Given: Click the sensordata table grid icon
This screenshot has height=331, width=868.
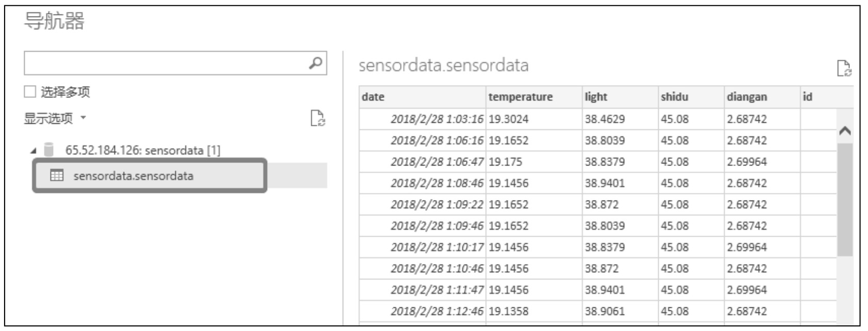Looking at the screenshot, I should 57,176.
